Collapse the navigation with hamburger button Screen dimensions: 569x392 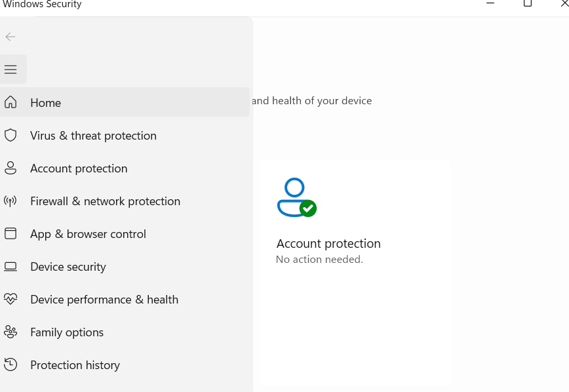coord(10,69)
